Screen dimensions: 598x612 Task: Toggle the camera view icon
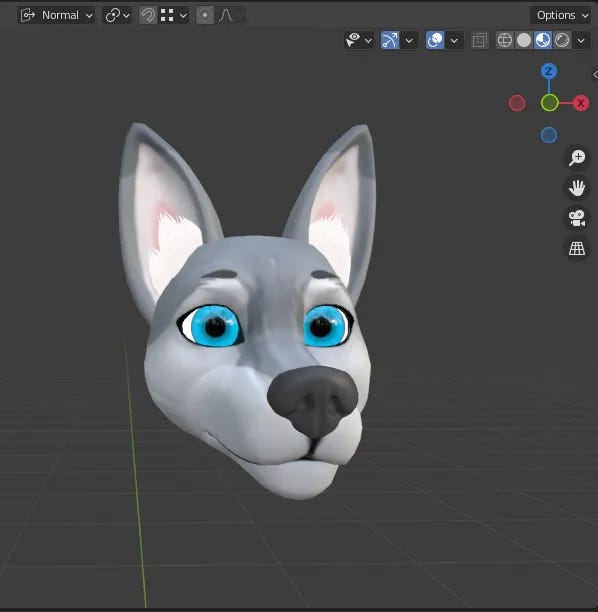(x=577, y=218)
